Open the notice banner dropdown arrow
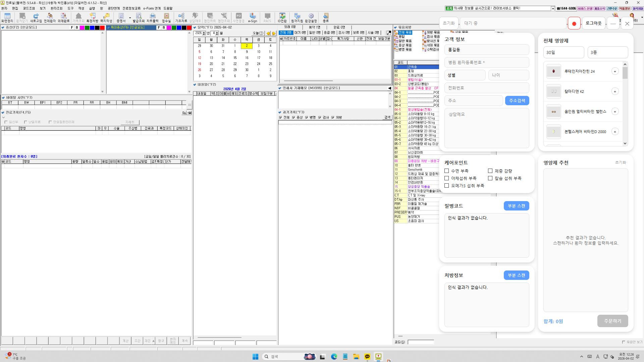The height and width of the screenshot is (362, 644). 553,8
